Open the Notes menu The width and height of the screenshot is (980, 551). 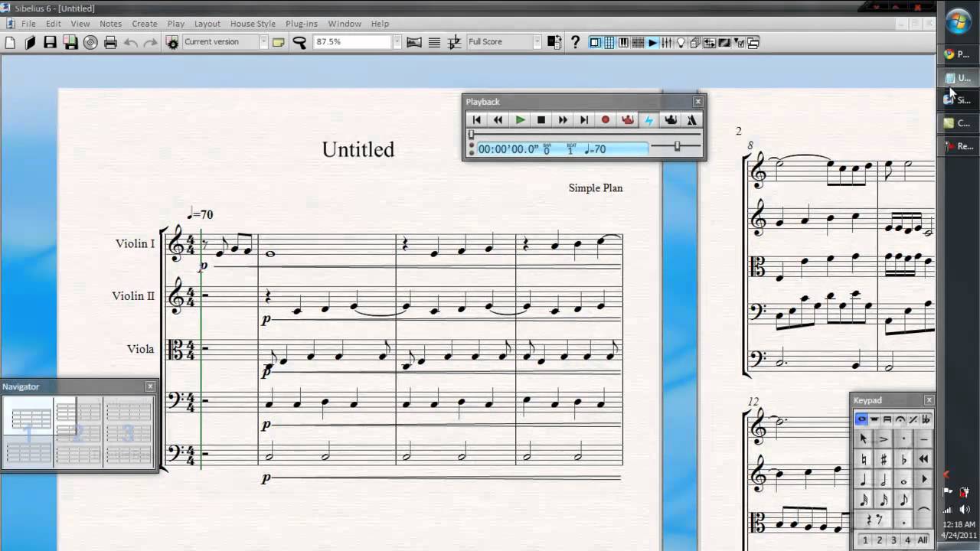click(110, 24)
